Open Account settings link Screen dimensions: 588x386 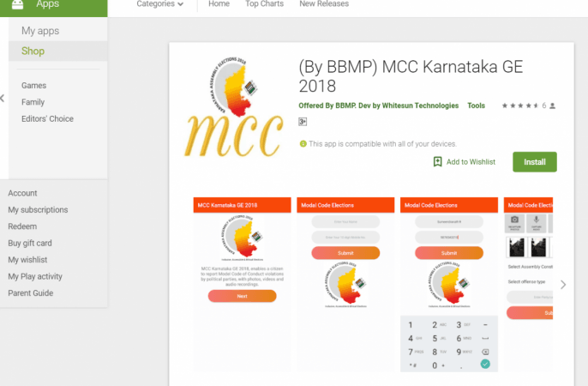coord(22,193)
